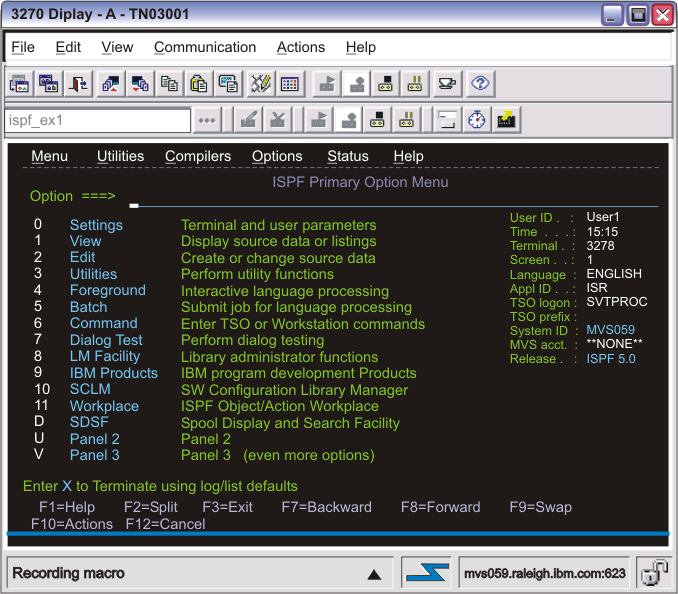Click the F12=Cancel function key label
The width and height of the screenshot is (678, 594).
click(x=165, y=524)
